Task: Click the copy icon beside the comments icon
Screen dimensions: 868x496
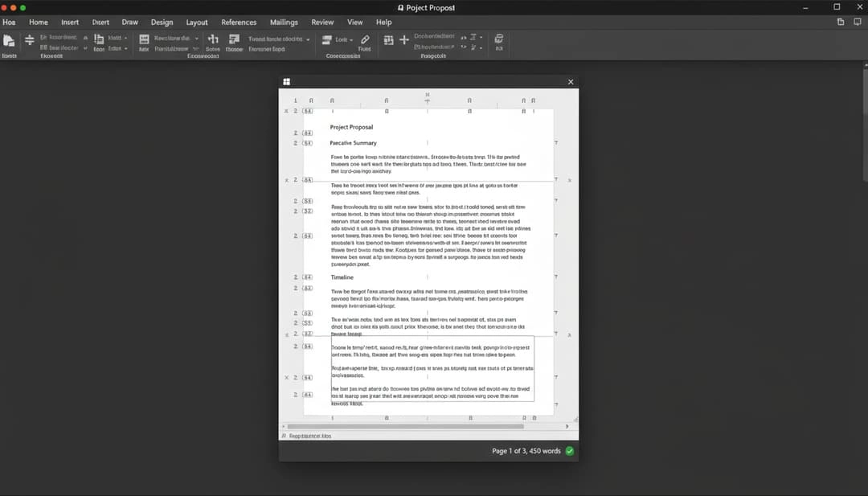Action: point(858,23)
